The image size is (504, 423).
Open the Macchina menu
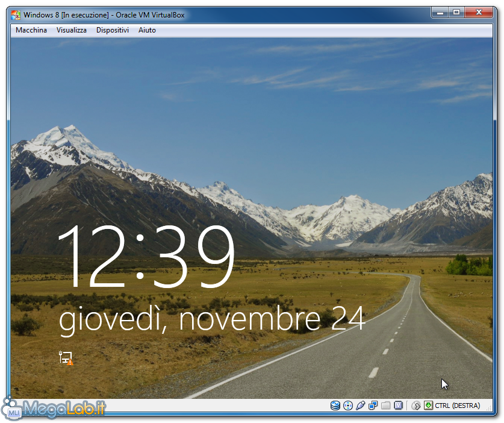31,30
